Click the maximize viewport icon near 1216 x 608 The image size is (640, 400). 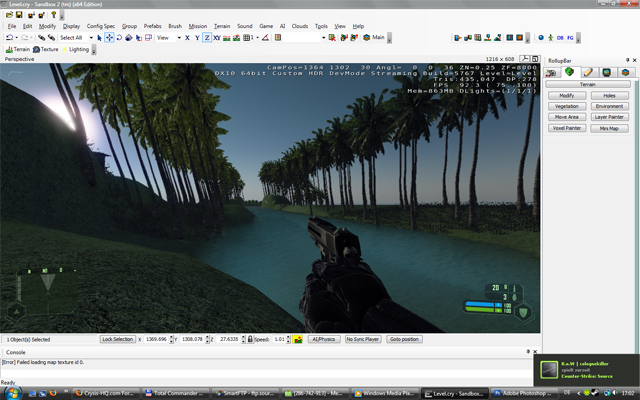535,59
